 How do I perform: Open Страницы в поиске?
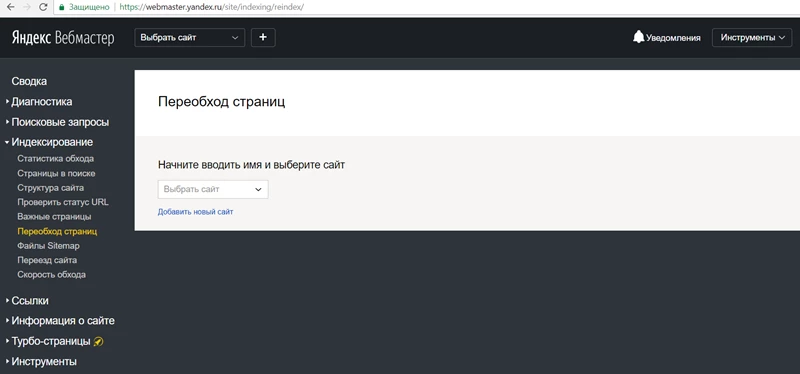pos(56,173)
